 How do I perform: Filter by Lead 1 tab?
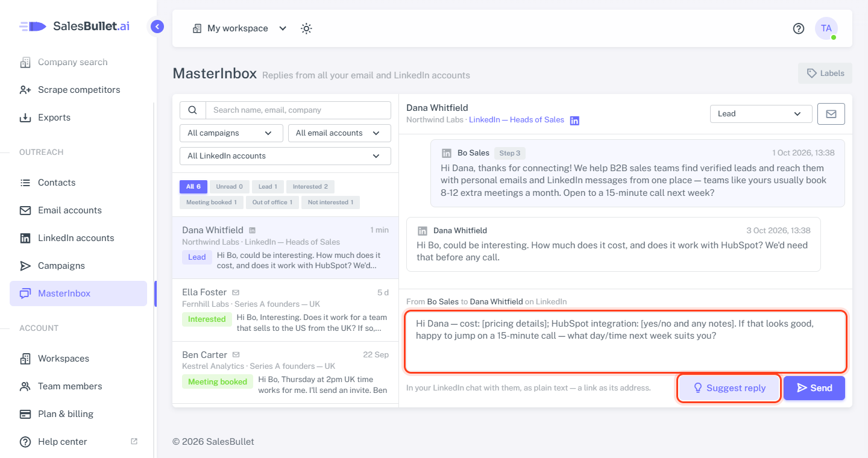pos(268,187)
